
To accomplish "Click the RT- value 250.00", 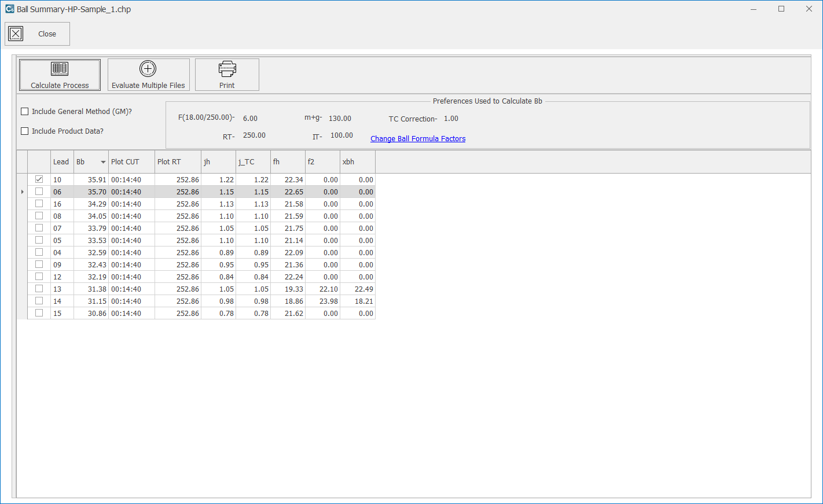I will pyautogui.click(x=254, y=135).
